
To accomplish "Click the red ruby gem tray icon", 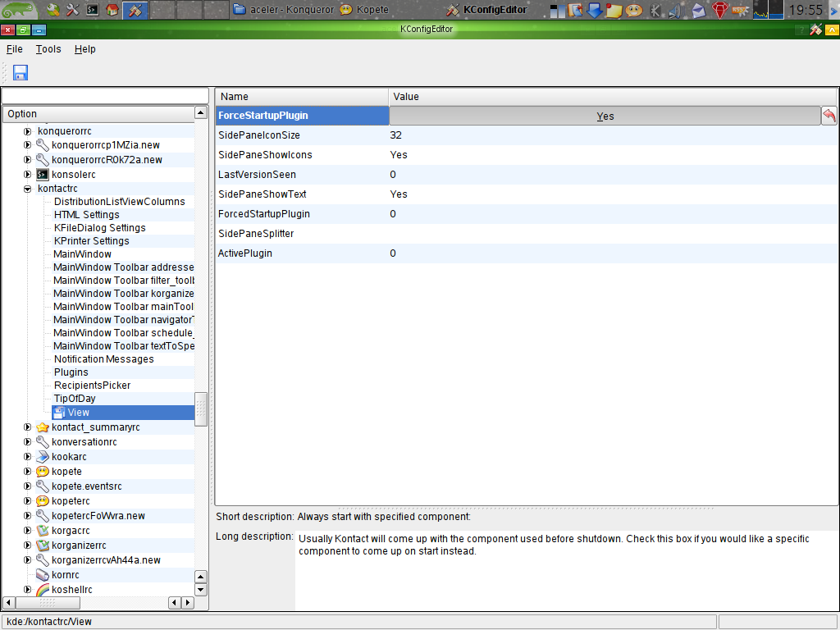I will [x=720, y=10].
